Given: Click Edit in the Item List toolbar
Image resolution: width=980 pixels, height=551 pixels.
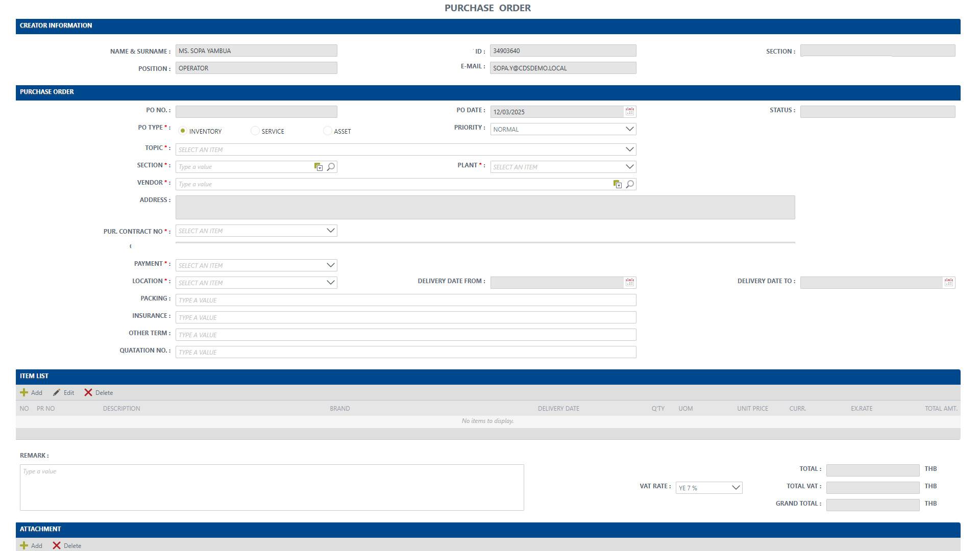Looking at the screenshot, I should pos(64,392).
